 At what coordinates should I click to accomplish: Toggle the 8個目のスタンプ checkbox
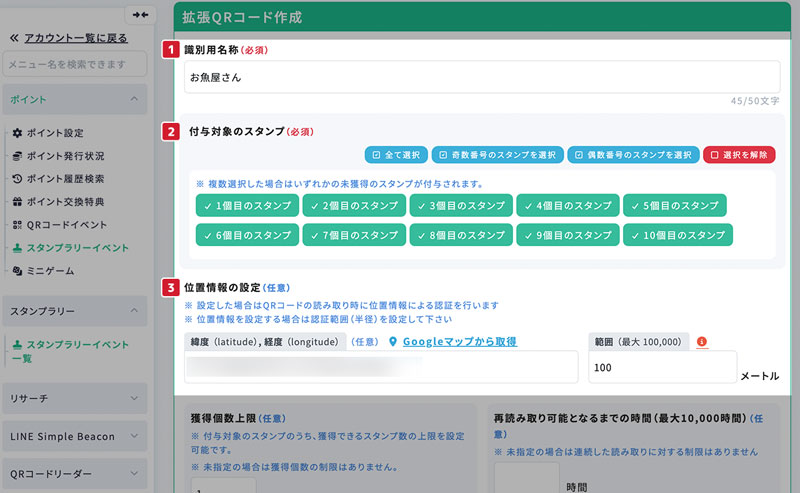(x=460, y=235)
